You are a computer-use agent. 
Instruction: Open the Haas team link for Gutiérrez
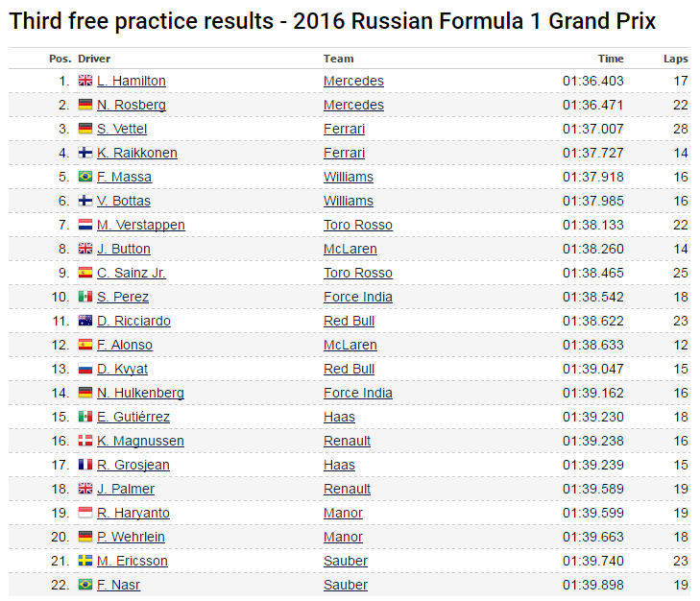339,418
